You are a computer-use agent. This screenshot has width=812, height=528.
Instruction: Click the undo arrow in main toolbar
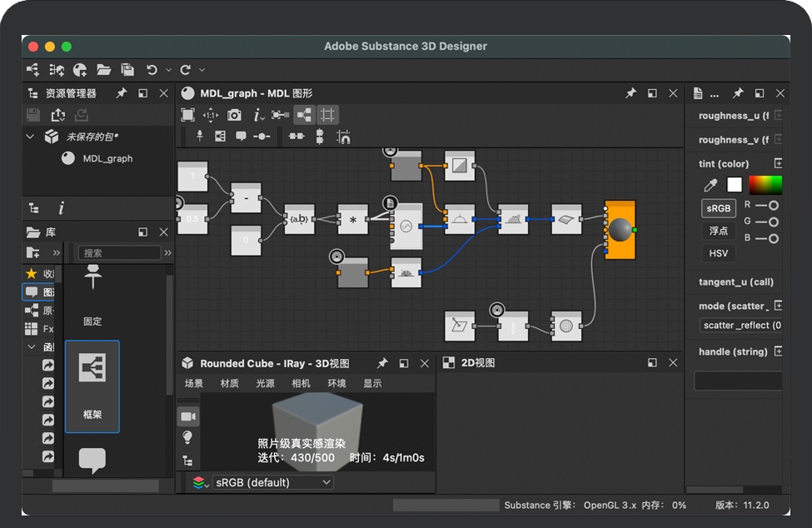152,70
